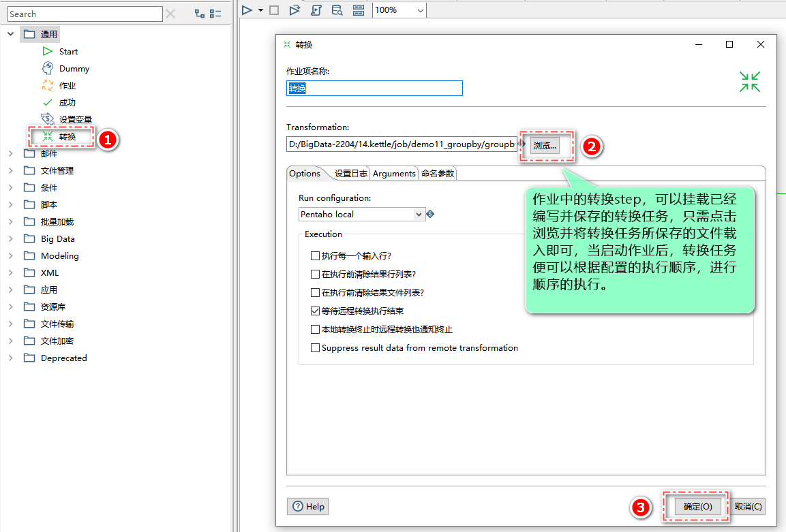Expand the Modeling category
The height and width of the screenshot is (532, 786).
pos(10,255)
